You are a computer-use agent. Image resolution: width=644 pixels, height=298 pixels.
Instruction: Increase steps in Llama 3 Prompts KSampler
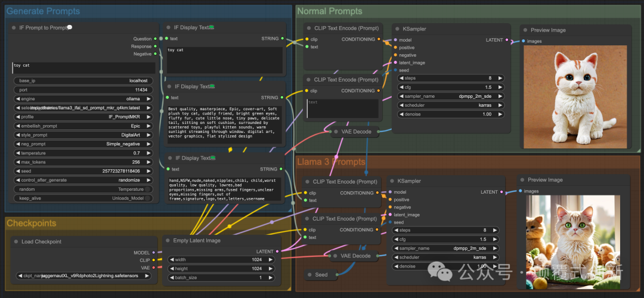point(496,230)
